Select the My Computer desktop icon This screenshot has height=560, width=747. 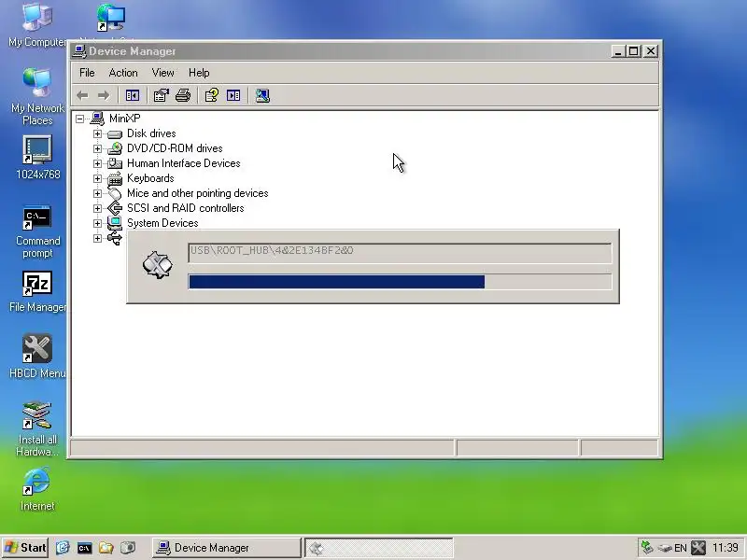pos(37,25)
